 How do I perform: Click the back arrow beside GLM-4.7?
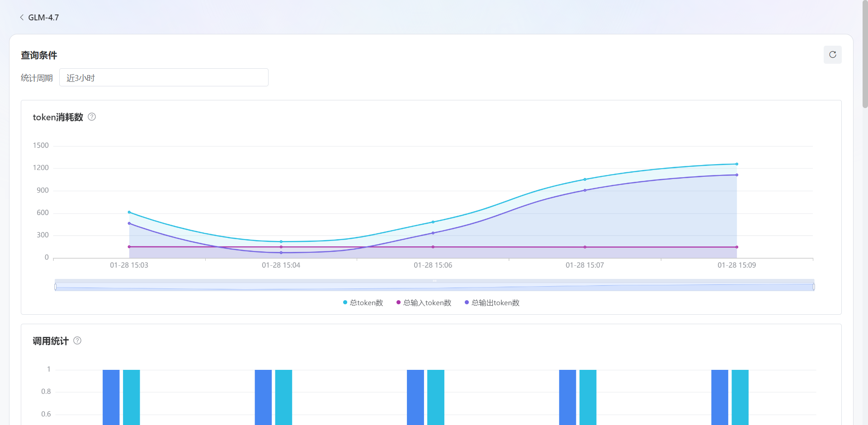pos(22,18)
